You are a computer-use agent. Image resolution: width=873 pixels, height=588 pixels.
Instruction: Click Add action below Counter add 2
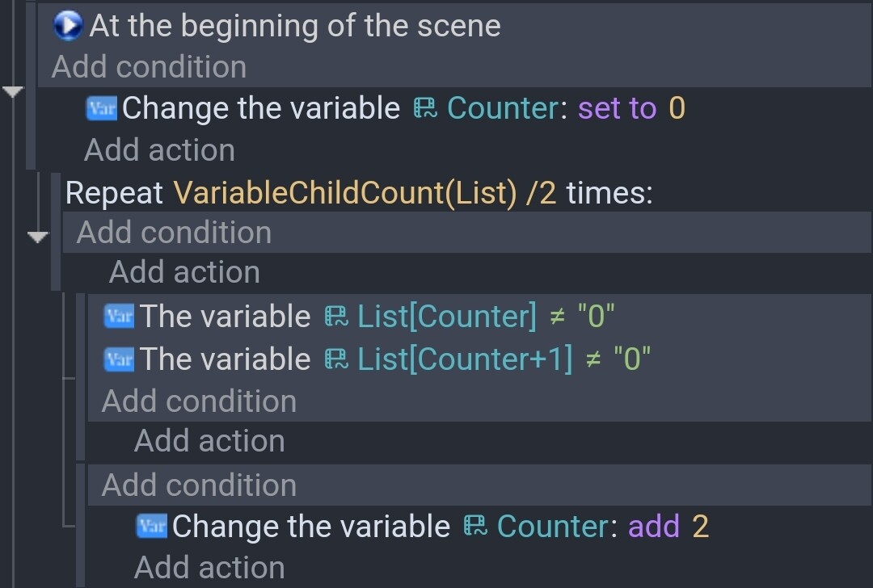(210, 568)
